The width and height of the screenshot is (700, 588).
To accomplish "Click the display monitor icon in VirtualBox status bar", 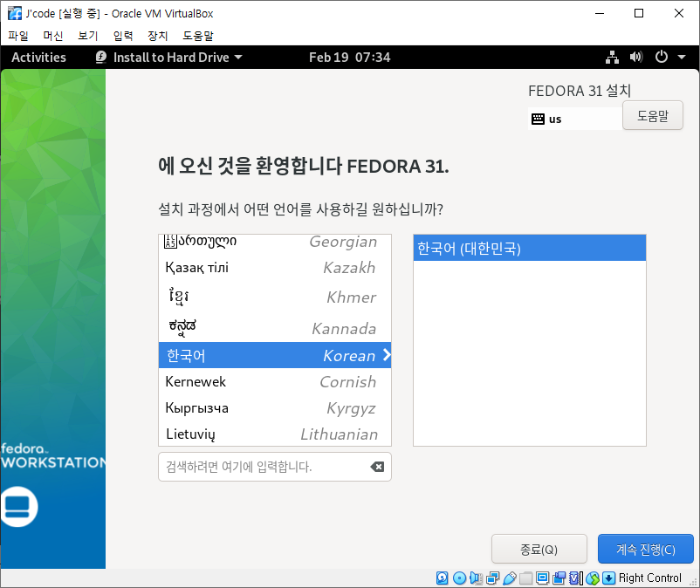I will [x=542, y=578].
